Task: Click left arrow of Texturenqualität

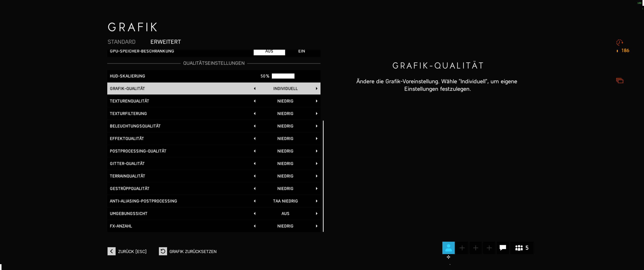Action: (254, 101)
